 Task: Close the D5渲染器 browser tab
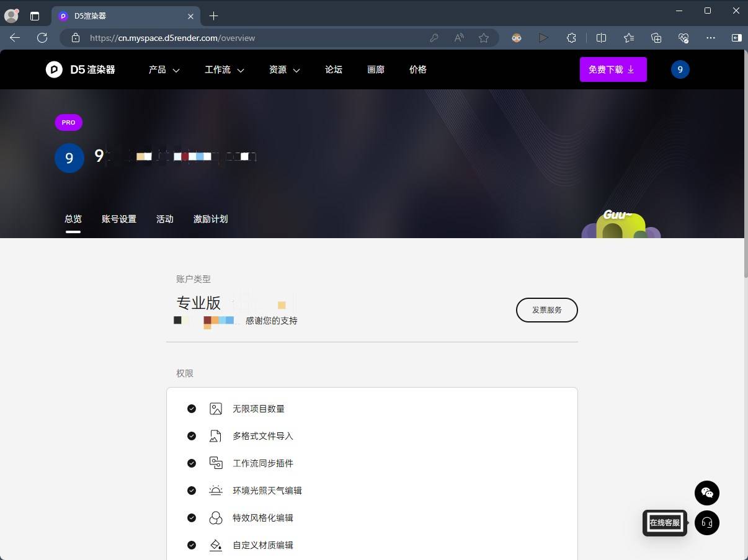click(x=191, y=16)
